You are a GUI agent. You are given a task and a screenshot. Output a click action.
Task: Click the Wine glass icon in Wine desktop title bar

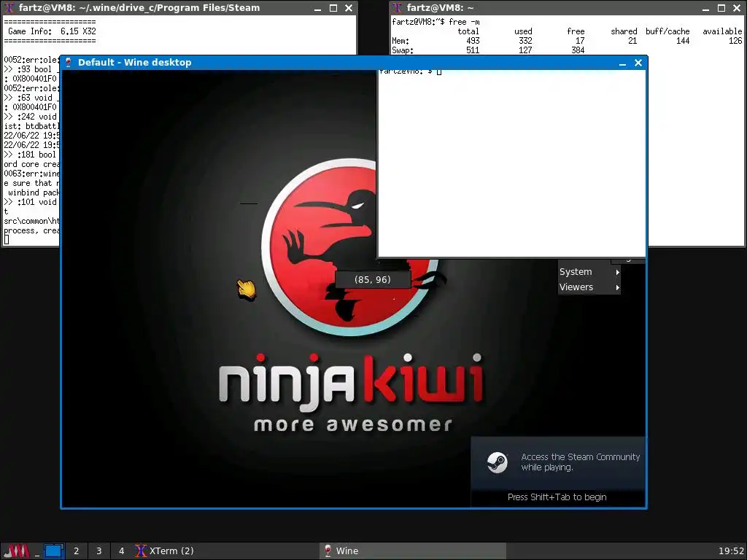[68, 63]
